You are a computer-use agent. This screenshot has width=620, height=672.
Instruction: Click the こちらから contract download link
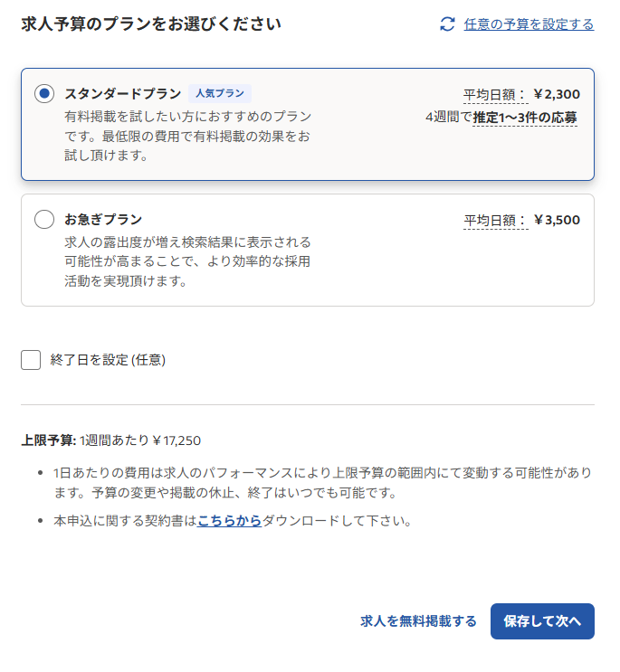229,521
